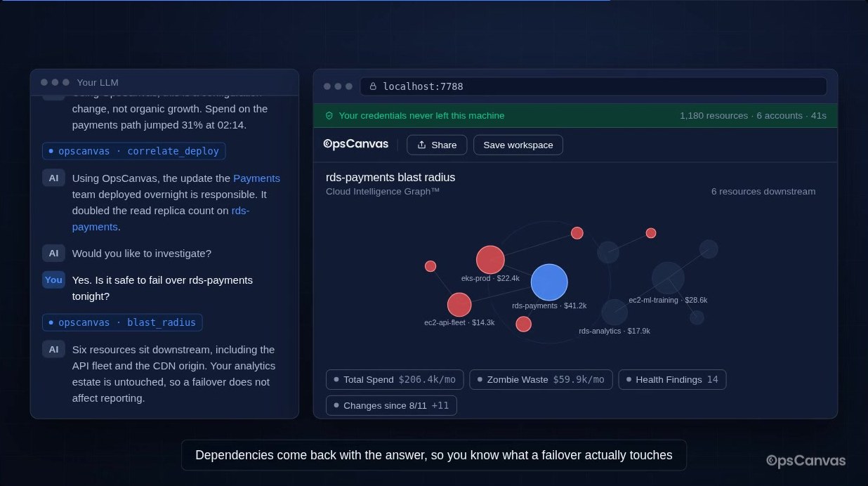The height and width of the screenshot is (486, 868).
Task: Select the dimmed ec2-ml-training node
Action: pyautogui.click(x=668, y=277)
